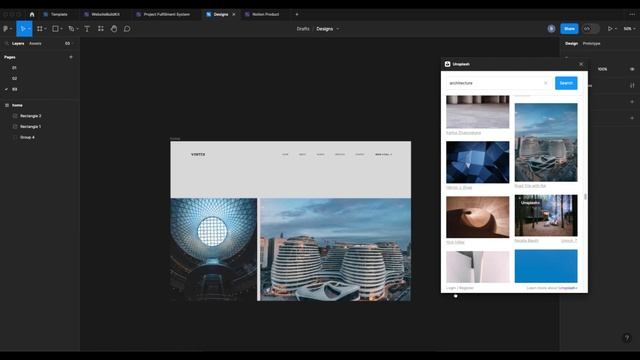Select the aerial curved buildings thumbnail in Unsplash
Screen dimensions: 640x360
click(x=546, y=142)
